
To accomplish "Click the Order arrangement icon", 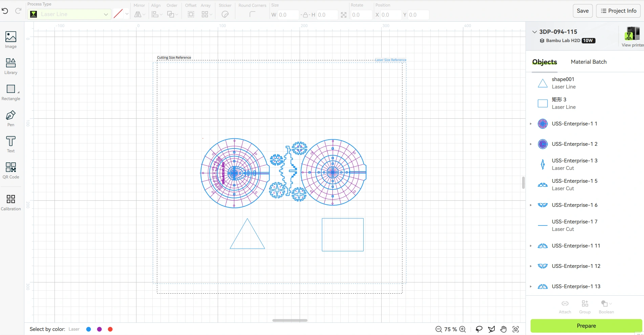I will [171, 14].
